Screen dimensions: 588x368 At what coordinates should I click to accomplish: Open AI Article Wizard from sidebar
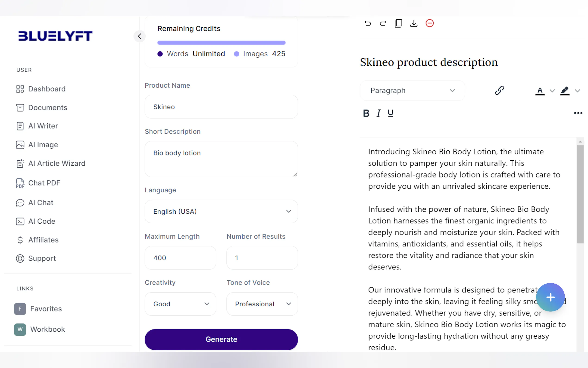tap(56, 163)
